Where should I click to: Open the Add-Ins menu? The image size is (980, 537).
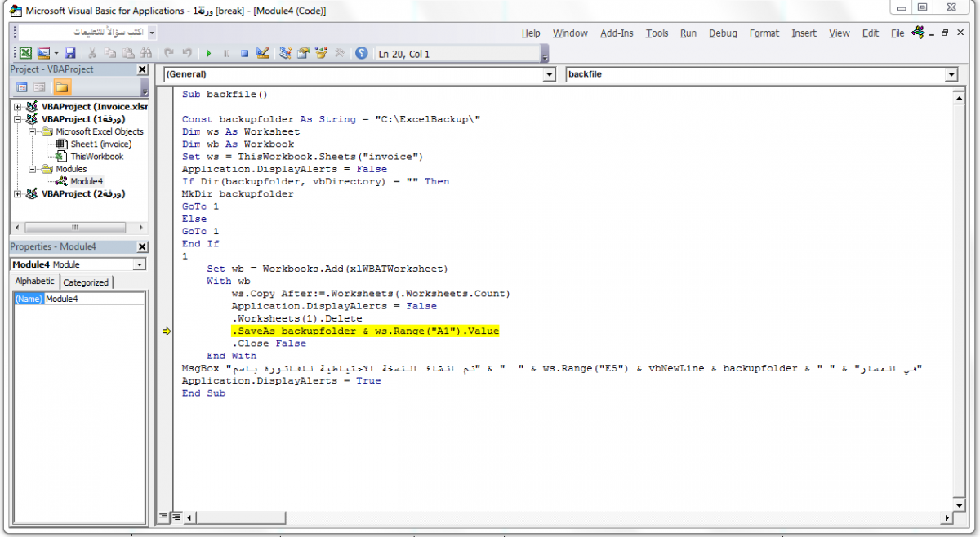pyautogui.click(x=617, y=33)
